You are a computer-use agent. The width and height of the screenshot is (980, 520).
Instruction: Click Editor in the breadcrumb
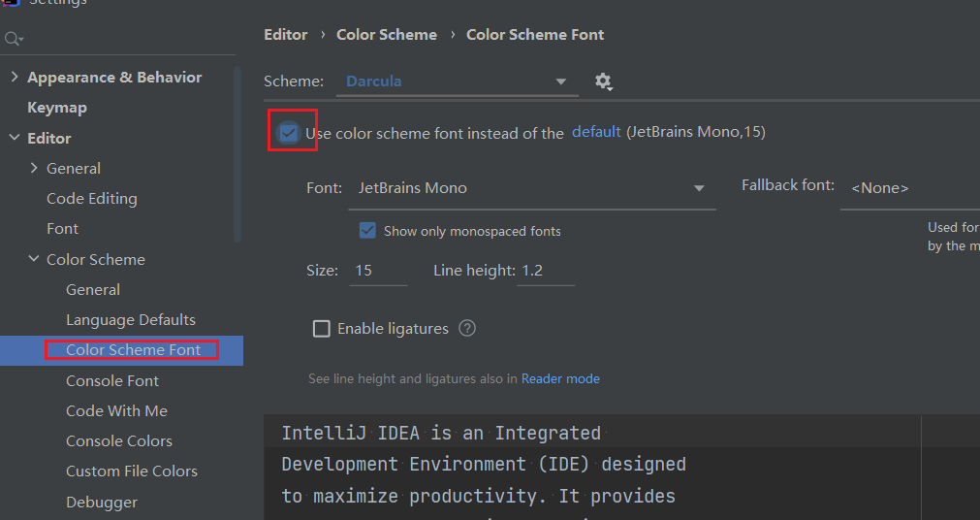point(286,34)
